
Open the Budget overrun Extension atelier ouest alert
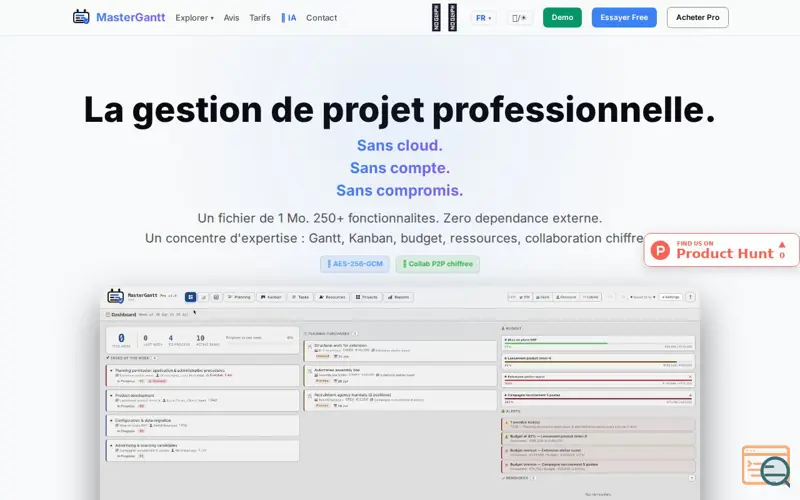[598, 453]
